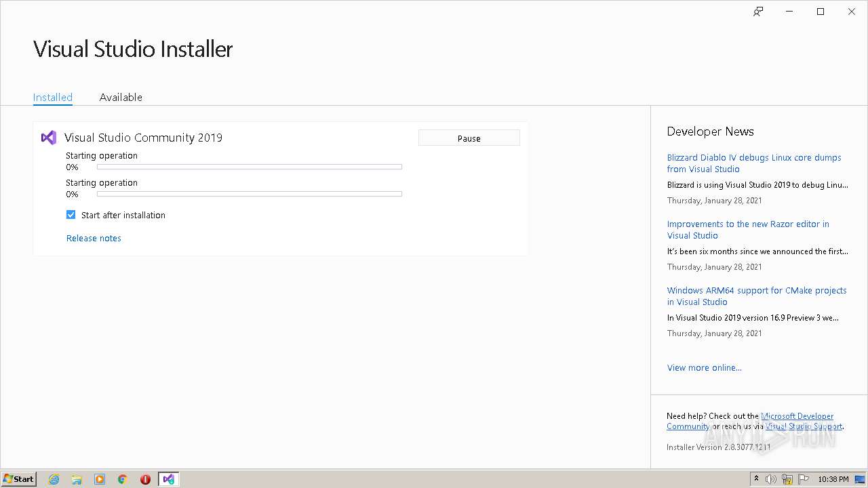Select the Visual Studio Installer taskbar icon
This screenshot has width=868, height=488.
168,479
